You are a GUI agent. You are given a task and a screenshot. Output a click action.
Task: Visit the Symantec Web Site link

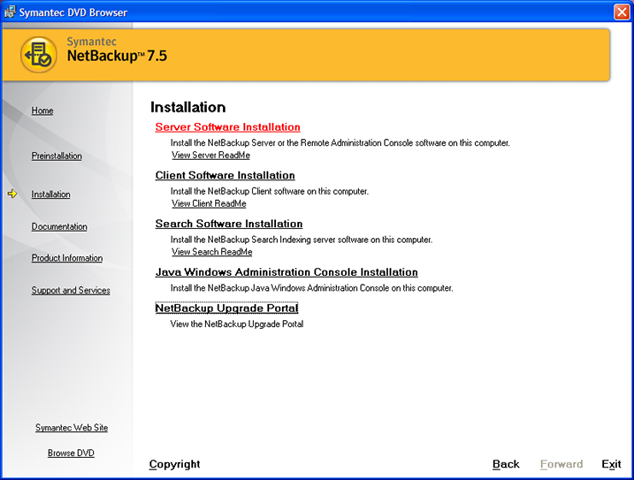(72, 427)
